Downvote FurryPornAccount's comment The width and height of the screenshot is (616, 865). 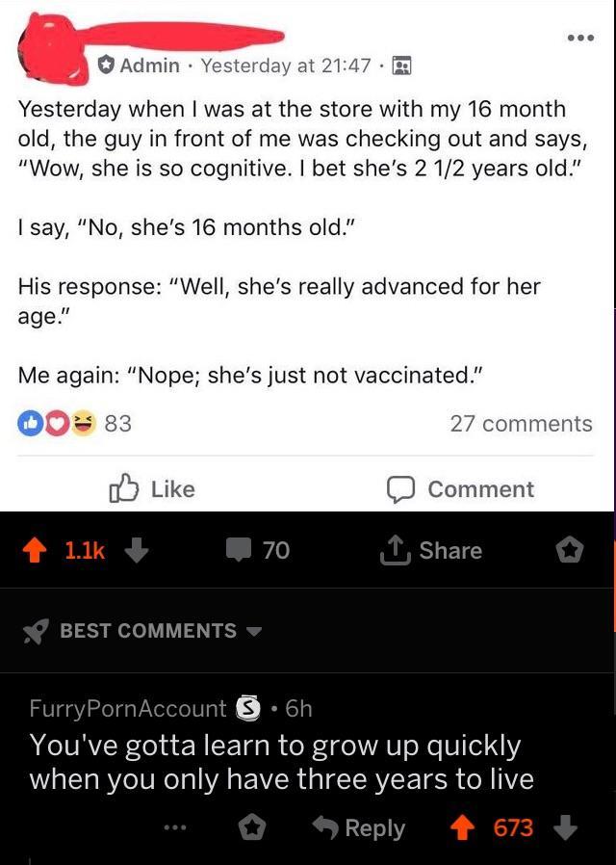tap(566, 827)
